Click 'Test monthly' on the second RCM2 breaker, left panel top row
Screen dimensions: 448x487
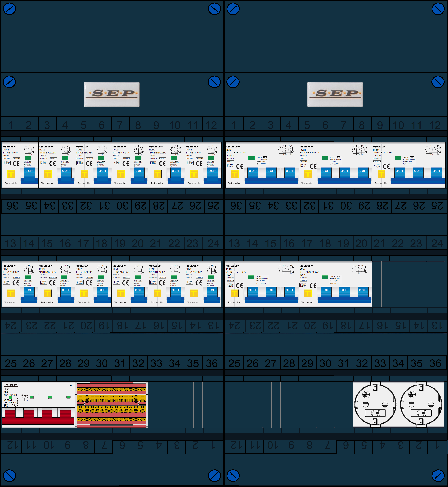click(x=47, y=183)
